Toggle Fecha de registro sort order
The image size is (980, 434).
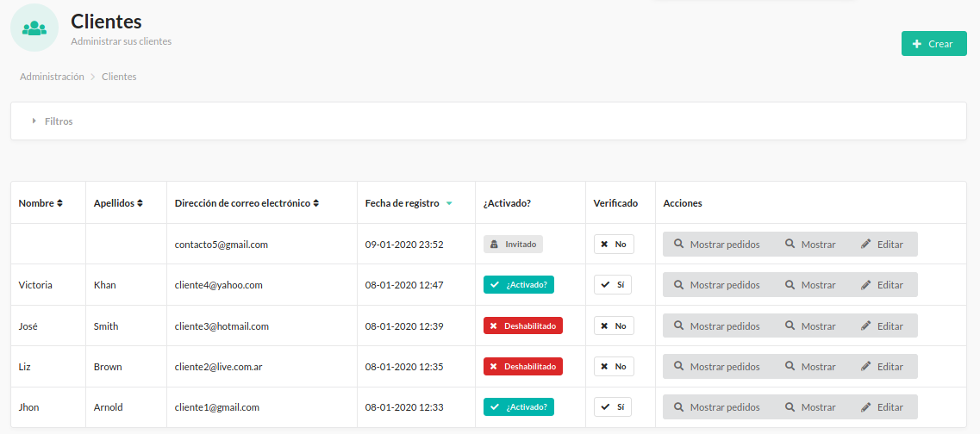(x=409, y=203)
